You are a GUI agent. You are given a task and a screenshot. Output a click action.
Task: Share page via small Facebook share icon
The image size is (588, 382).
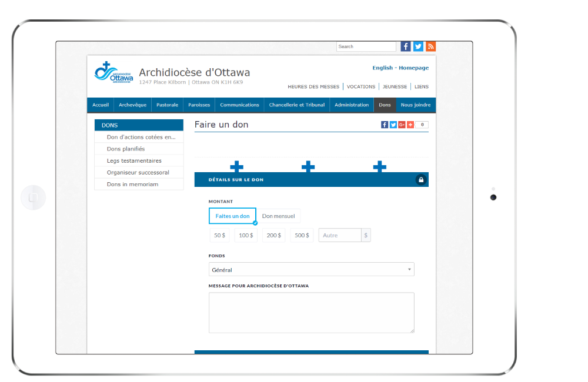(385, 125)
